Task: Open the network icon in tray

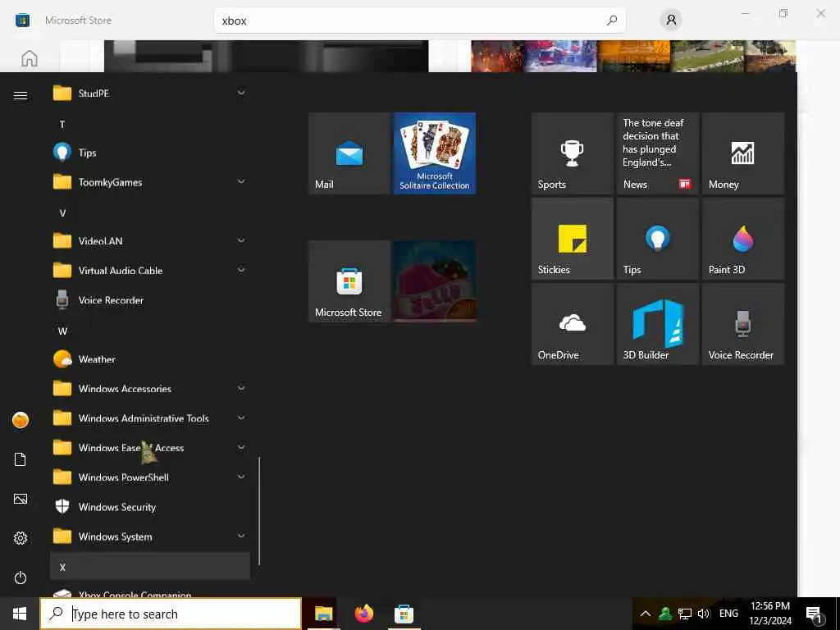Action: (685, 614)
